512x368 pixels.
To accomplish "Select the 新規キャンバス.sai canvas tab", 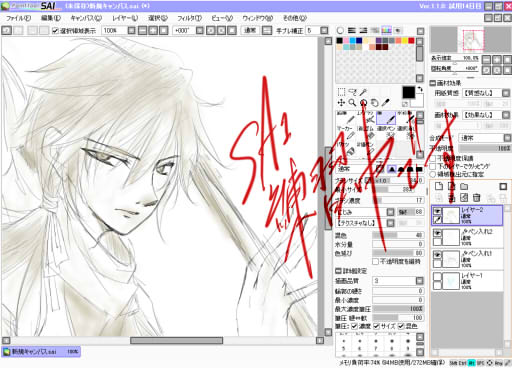I will coord(41,352).
